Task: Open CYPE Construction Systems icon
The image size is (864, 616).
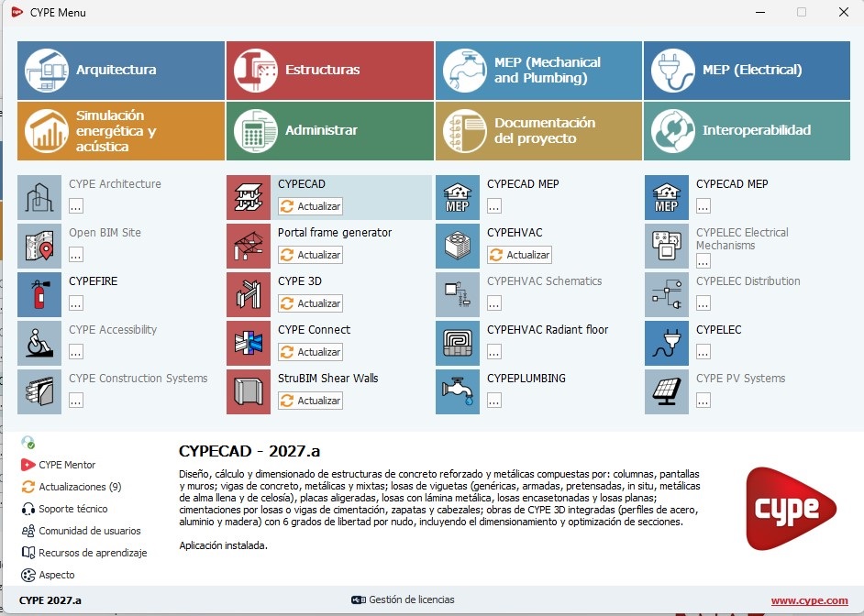Action: click(x=39, y=391)
